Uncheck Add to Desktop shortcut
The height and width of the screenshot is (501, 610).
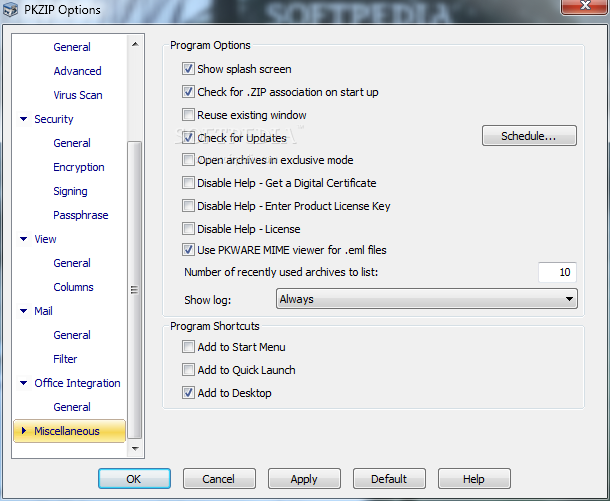[x=188, y=392]
